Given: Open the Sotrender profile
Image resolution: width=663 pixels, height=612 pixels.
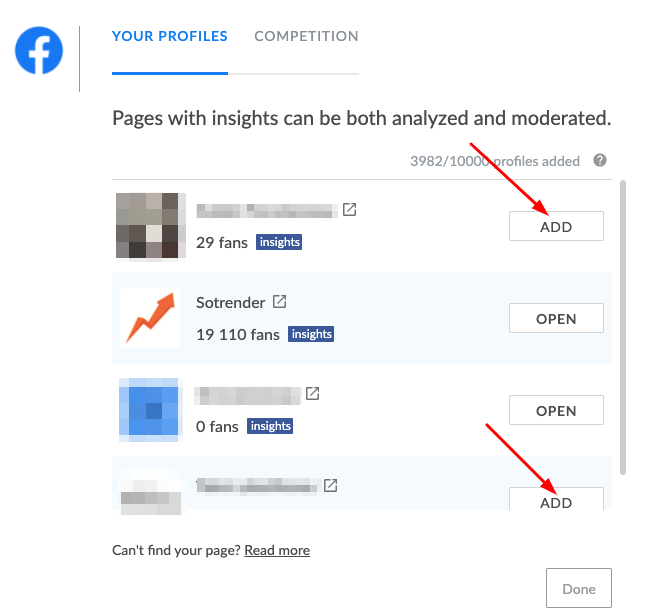Looking at the screenshot, I should point(556,319).
